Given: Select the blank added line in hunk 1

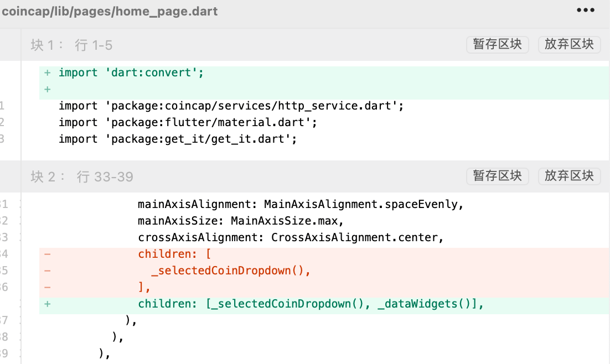Looking at the screenshot, I should click(x=221, y=89).
